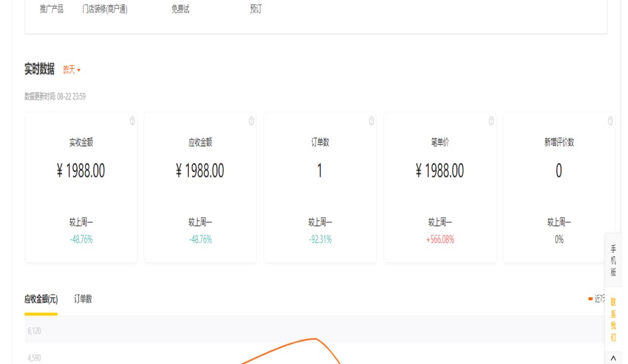628x364 pixels.
Task: Click help icon on 实收金额 card
Action: click(x=132, y=121)
